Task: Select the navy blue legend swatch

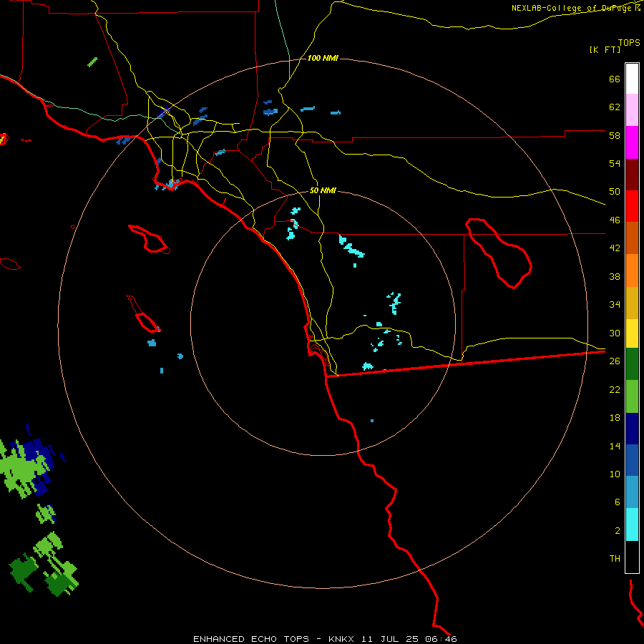Action: 632,429
